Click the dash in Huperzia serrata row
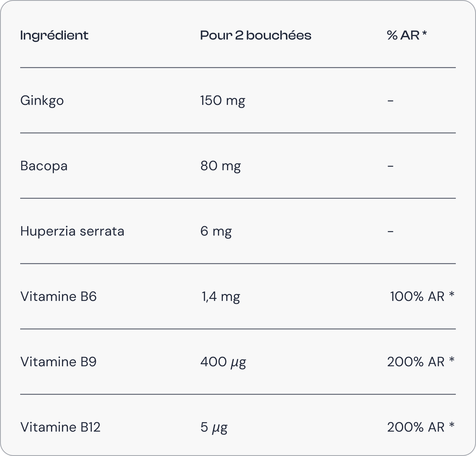This screenshot has width=476, height=456. pyautogui.click(x=390, y=231)
